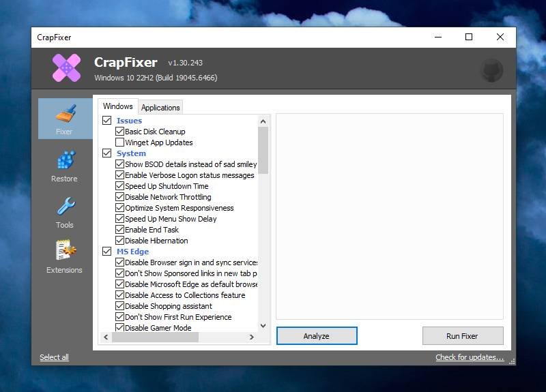Click the horizontal scroll right arrow

pyautogui.click(x=252, y=337)
